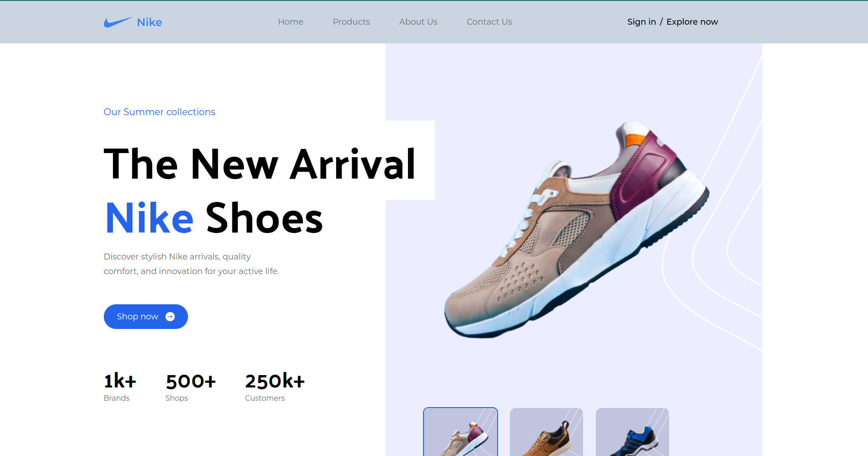
Task: Click the 500+ Shops statistic
Action: pos(191,387)
